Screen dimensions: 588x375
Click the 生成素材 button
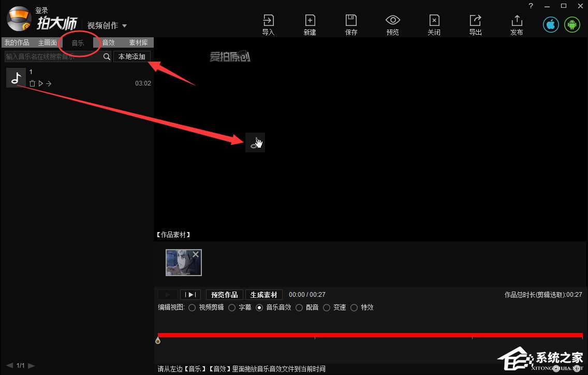click(263, 295)
